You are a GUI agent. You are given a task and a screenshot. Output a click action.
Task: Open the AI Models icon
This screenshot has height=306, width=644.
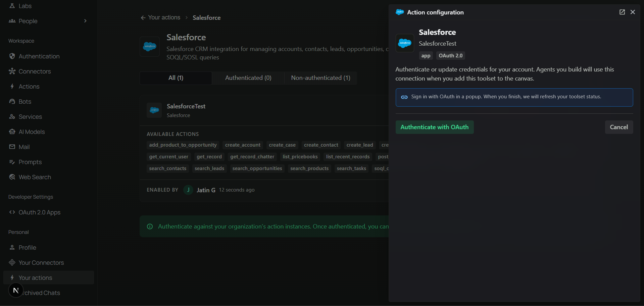tap(12, 132)
